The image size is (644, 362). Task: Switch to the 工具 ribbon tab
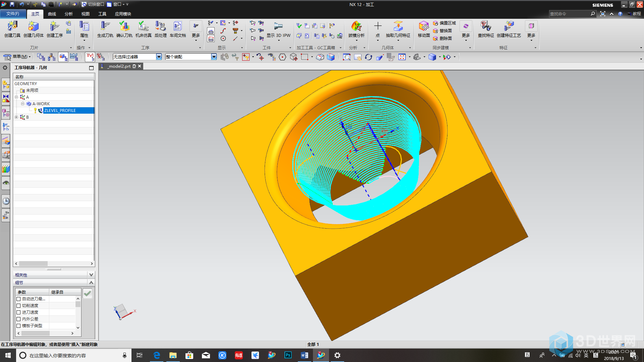click(x=102, y=14)
